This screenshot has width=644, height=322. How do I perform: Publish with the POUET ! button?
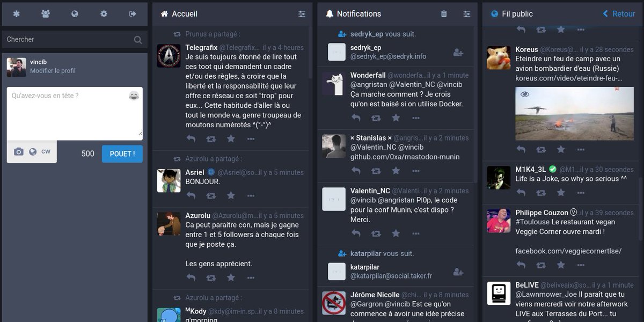(122, 154)
